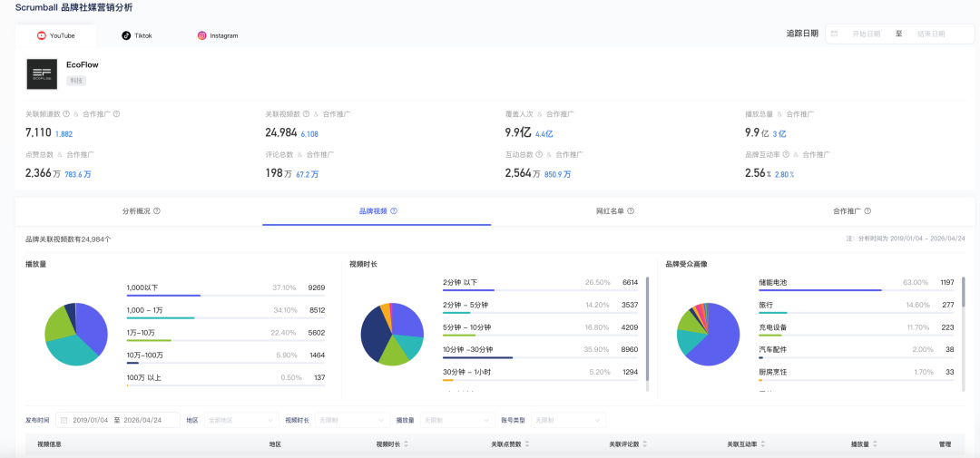Click the 汽车配件 audience row
This screenshot has width=980, height=458.
(x=857, y=352)
